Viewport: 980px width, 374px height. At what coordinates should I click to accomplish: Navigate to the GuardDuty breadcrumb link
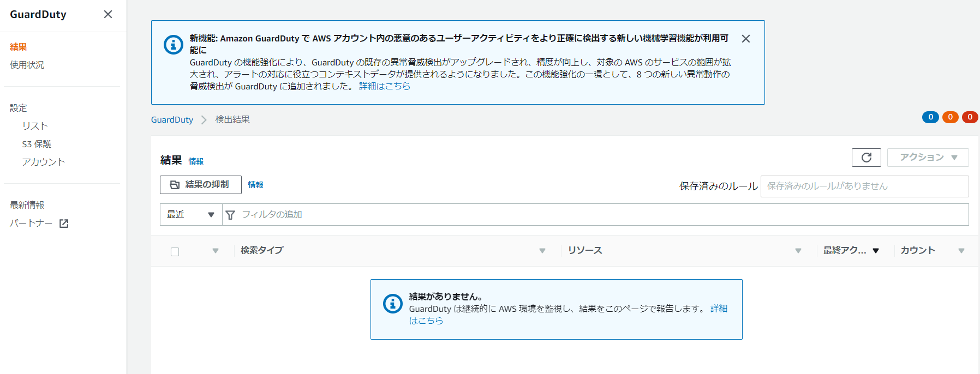click(172, 120)
